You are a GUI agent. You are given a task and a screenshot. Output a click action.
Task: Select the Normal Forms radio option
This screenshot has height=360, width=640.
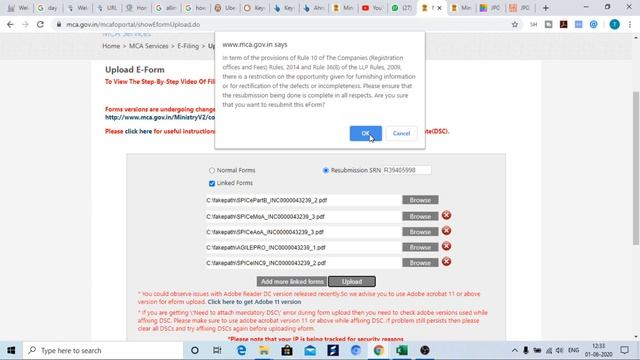point(212,170)
